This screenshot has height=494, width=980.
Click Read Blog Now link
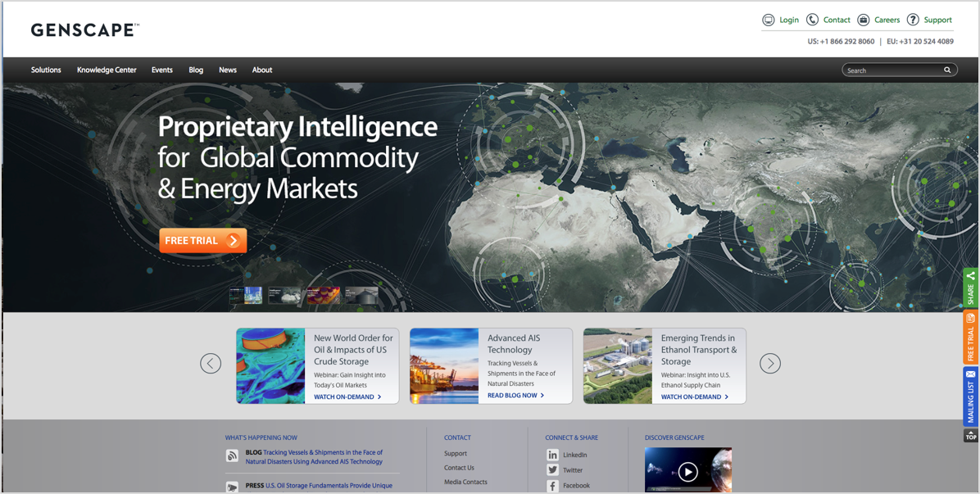[x=515, y=396]
